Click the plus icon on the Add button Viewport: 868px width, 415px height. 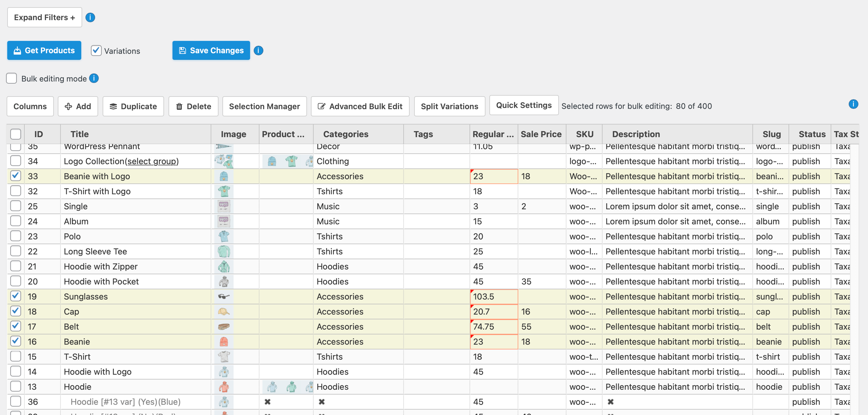coord(69,106)
